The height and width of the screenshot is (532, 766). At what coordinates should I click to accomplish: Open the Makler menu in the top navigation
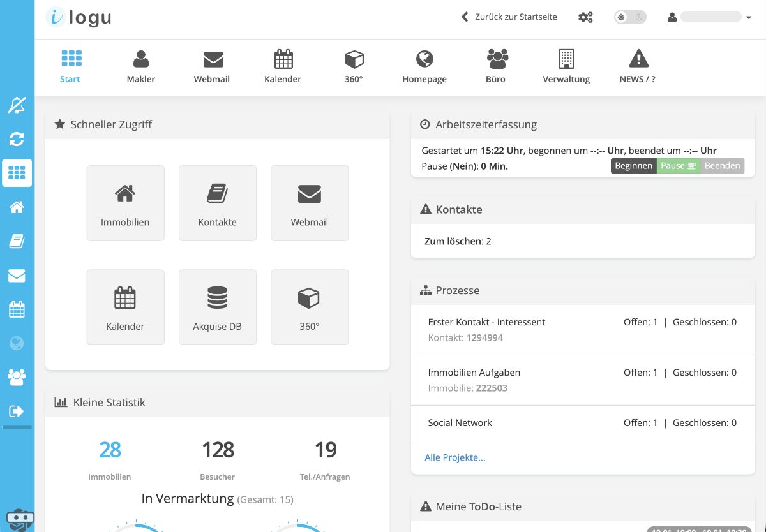pos(141,66)
